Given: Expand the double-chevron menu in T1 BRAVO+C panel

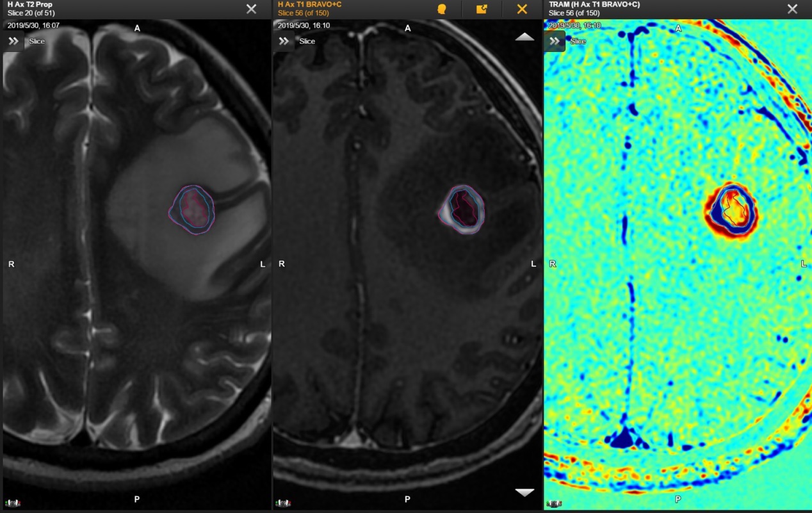Looking at the screenshot, I should [x=284, y=41].
